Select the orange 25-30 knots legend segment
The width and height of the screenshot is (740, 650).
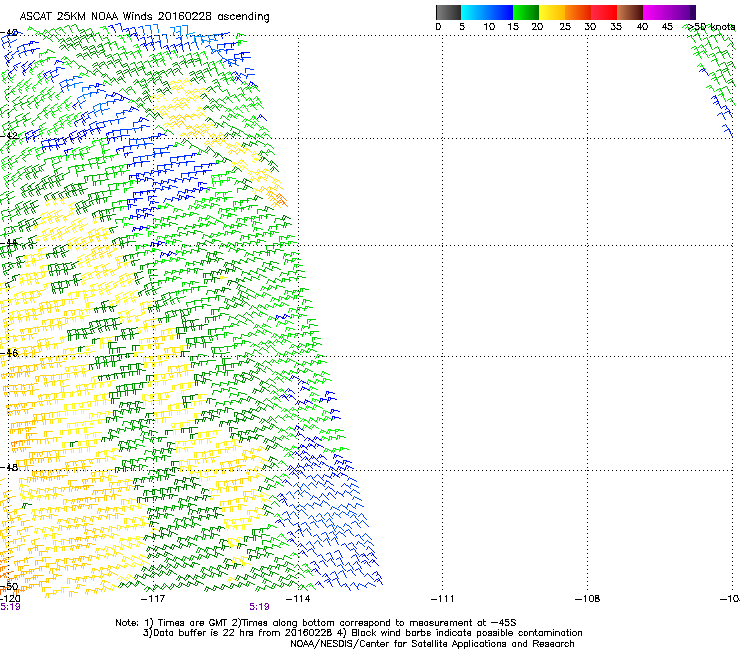point(578,12)
